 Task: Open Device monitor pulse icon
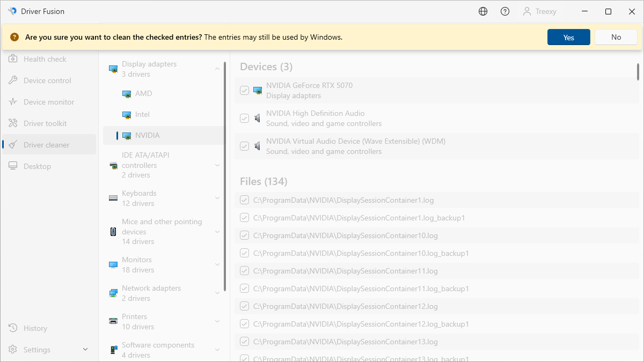pos(13,102)
